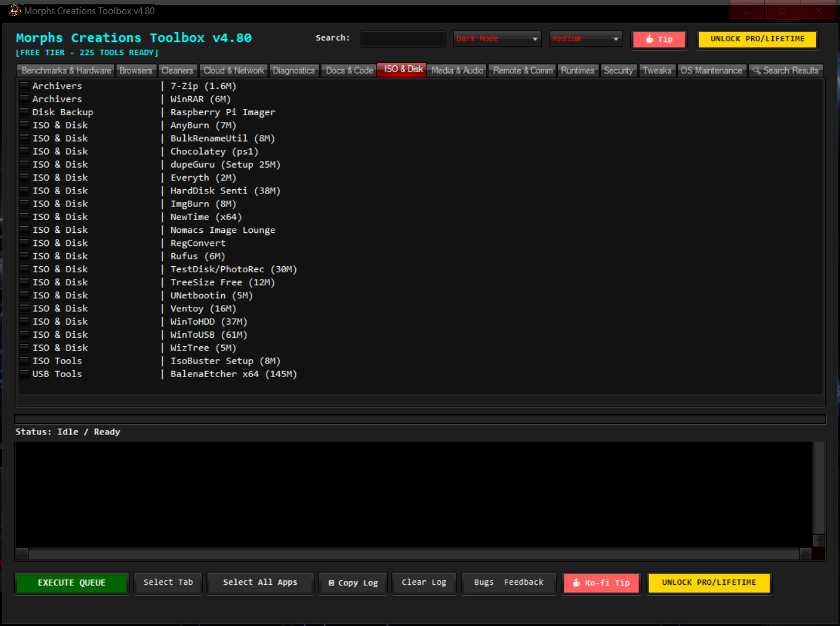Show the Media & Audio tab

(457, 71)
